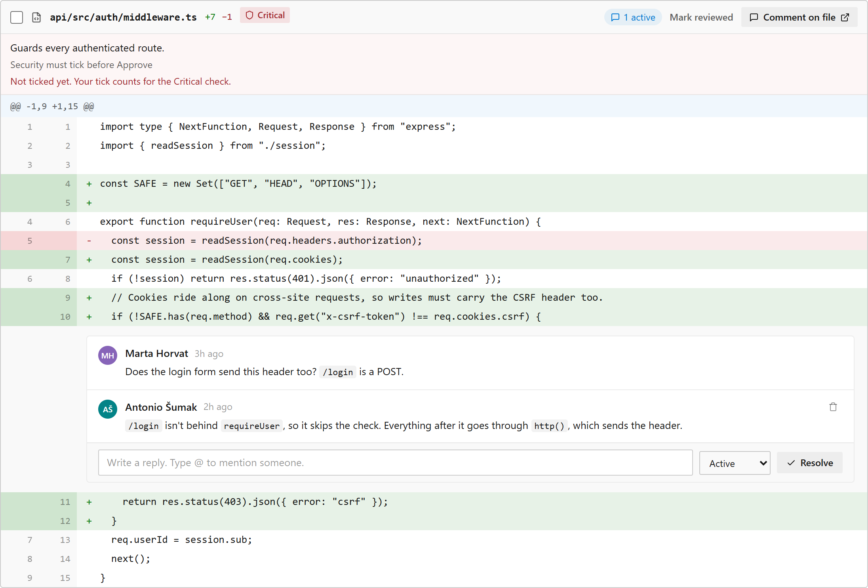Image resolution: width=868 pixels, height=588 pixels.
Task: Select removed line readSession(req.headers.authorization)
Action: click(x=434, y=241)
